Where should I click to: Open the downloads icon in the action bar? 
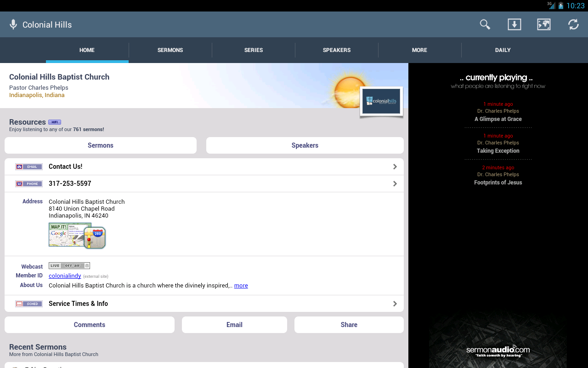pyautogui.click(x=514, y=24)
